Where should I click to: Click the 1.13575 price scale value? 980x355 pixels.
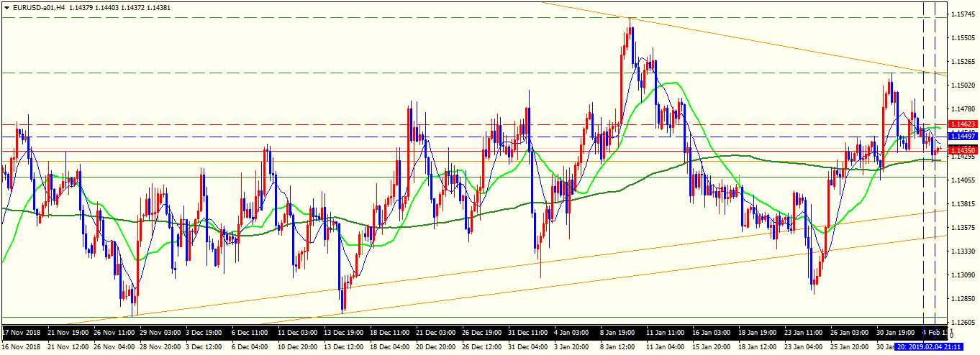tap(964, 228)
